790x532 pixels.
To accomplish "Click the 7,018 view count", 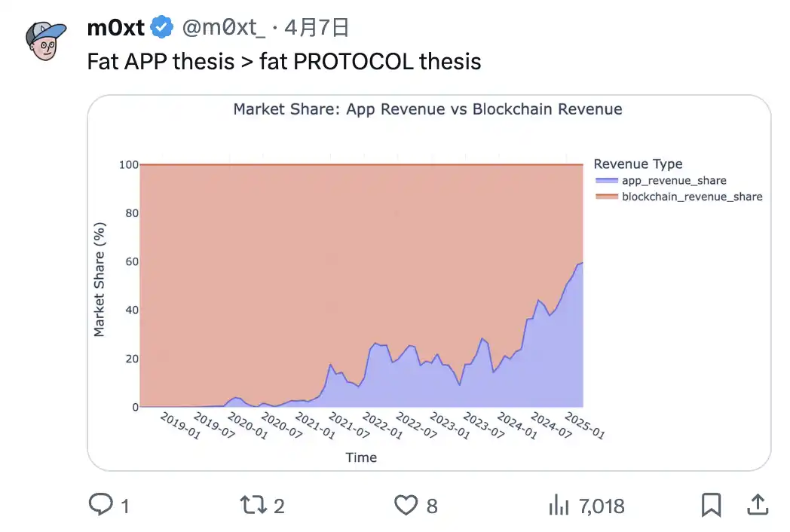I will [601, 506].
